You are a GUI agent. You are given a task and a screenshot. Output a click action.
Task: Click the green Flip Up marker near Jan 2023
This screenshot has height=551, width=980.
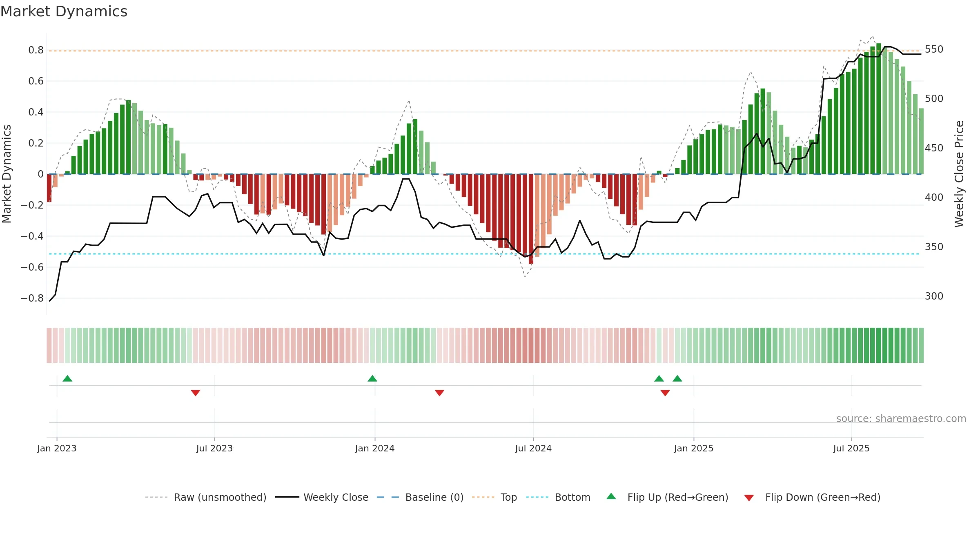click(67, 378)
